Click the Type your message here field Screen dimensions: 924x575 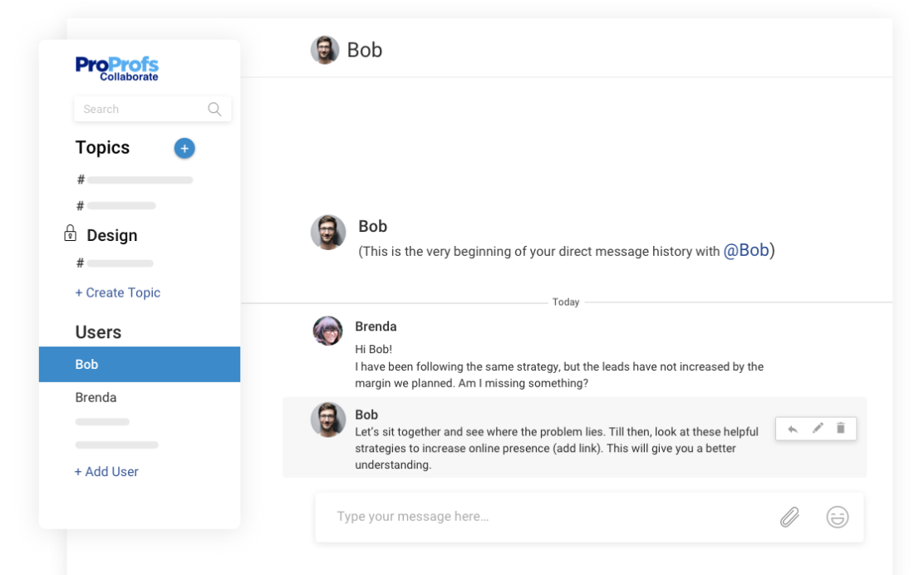click(x=540, y=517)
